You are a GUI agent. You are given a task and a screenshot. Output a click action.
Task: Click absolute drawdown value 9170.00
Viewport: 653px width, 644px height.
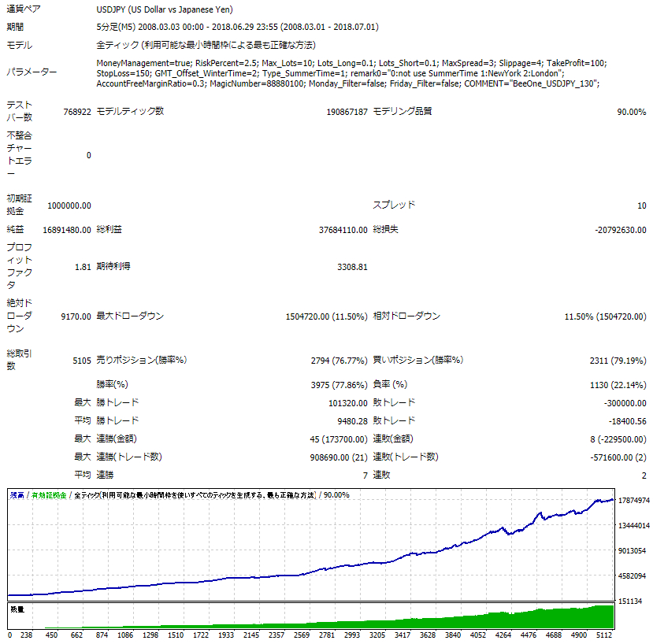[76, 316]
